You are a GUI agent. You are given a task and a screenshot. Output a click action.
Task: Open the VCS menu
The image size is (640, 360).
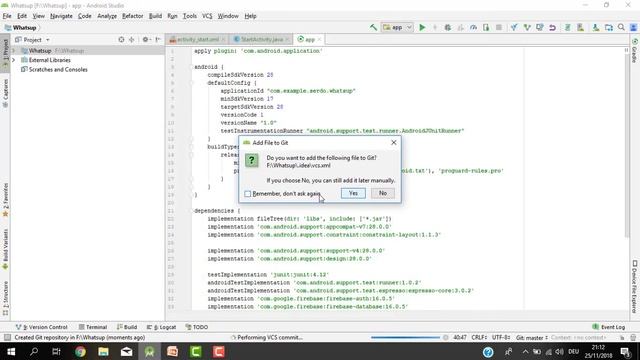pos(207,16)
